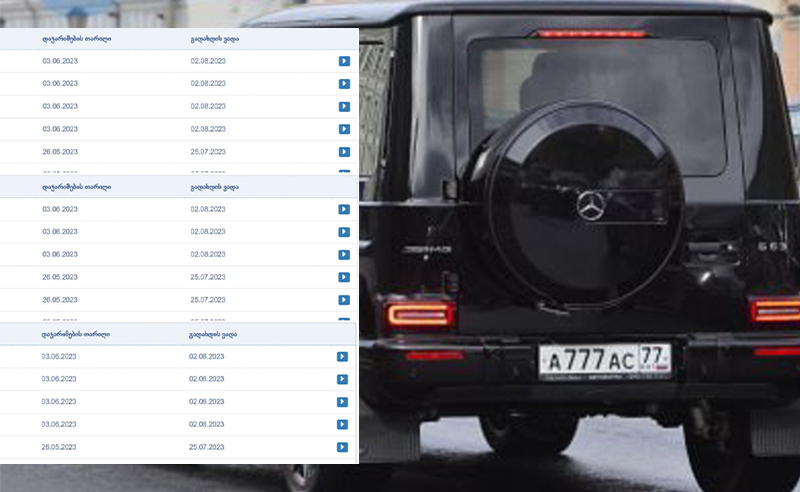
Task: Select 25.07.2023 due date in bottom table
Action: [x=207, y=447]
